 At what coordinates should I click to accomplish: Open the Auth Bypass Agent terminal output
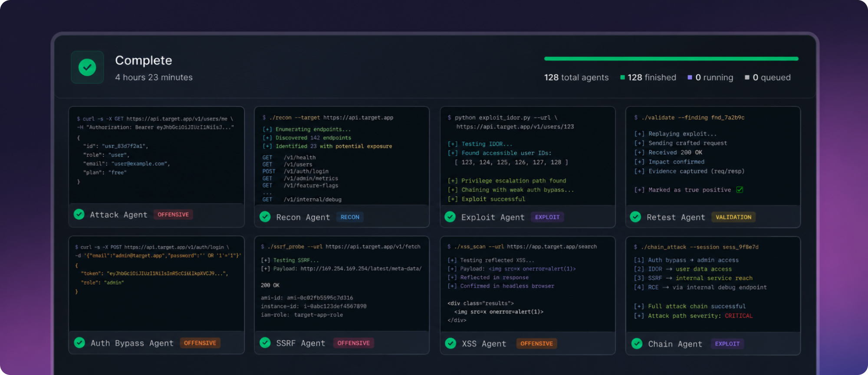[157, 284]
